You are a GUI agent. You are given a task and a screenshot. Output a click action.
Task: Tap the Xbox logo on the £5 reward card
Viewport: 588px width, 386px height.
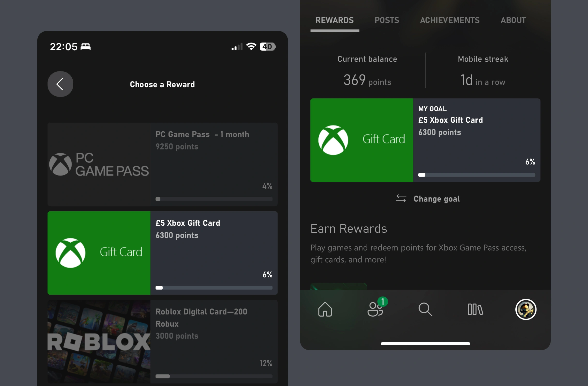70,253
